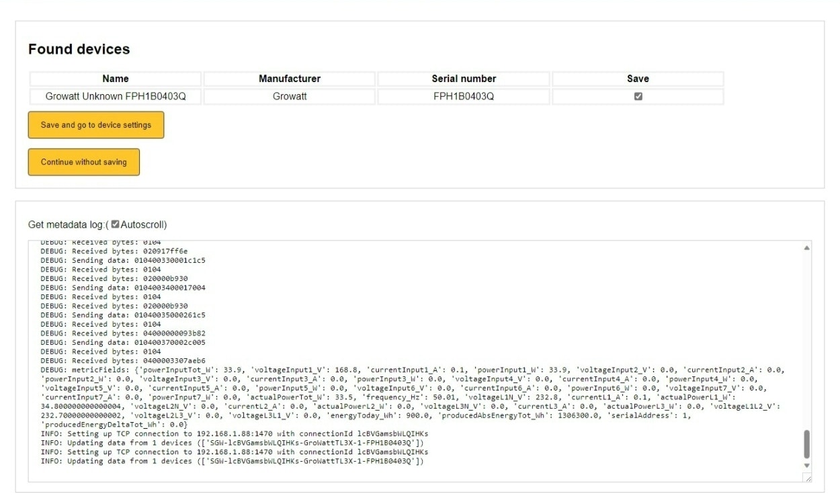Click the log scrollbar thumb
840x504 pixels.
(x=806, y=444)
